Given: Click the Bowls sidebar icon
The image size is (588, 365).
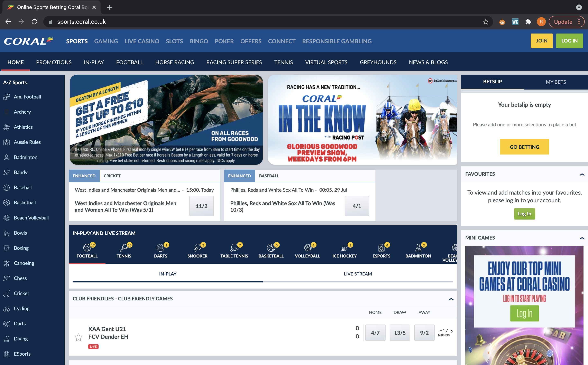Looking at the screenshot, I should 7,233.
